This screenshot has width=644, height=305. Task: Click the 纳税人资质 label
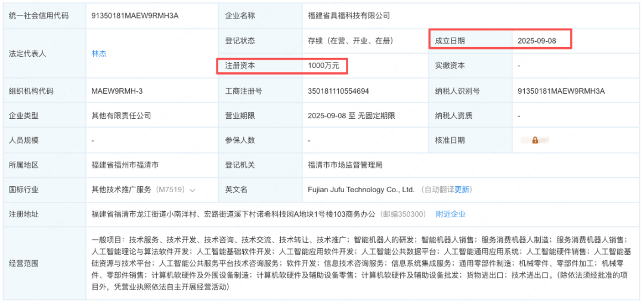tap(454, 116)
